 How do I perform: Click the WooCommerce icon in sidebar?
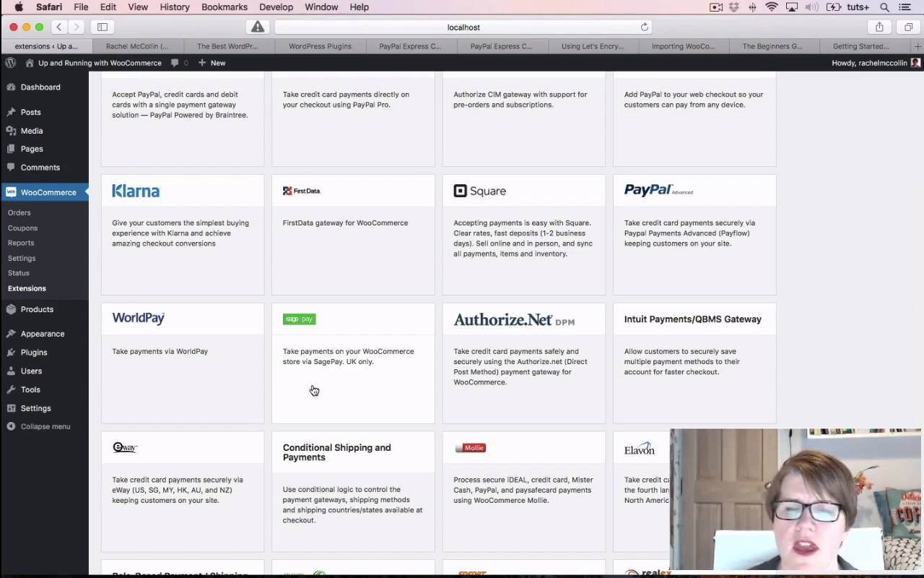11,192
